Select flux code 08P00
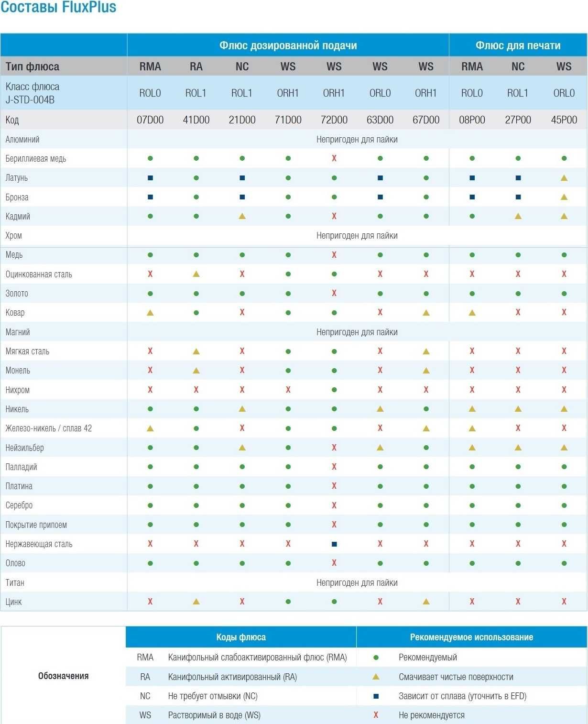Screen dimensions: 588x724 click(472, 120)
